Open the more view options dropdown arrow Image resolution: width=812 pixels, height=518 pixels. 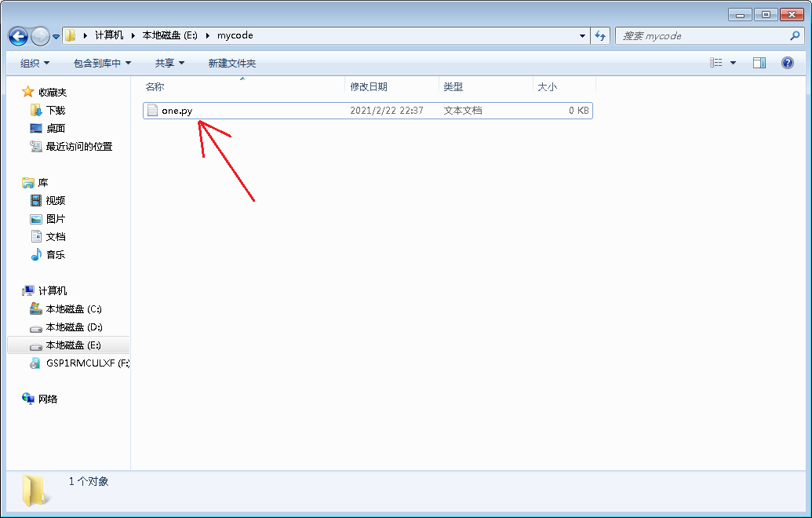(x=733, y=63)
